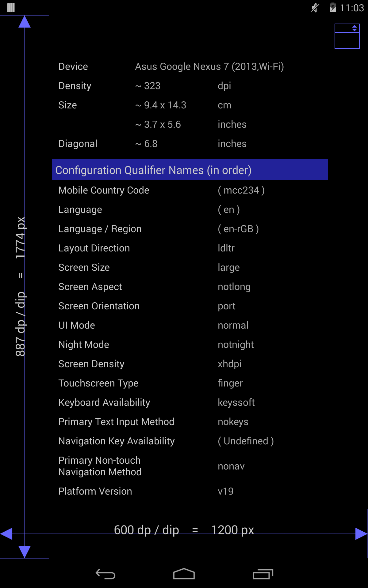Tap the Screen Orientation label
Viewport: 368px width, 588px height.
point(99,306)
